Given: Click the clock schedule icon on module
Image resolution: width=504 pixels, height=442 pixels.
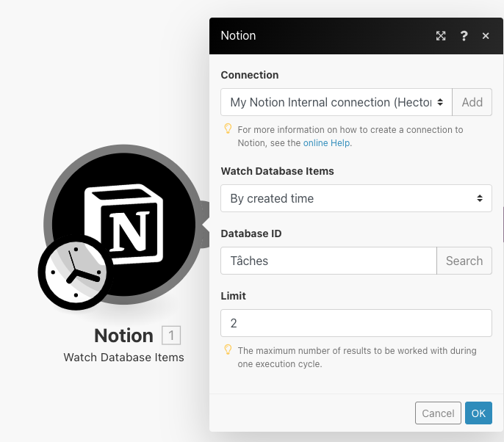Looking at the screenshot, I should pyautogui.click(x=76, y=272).
